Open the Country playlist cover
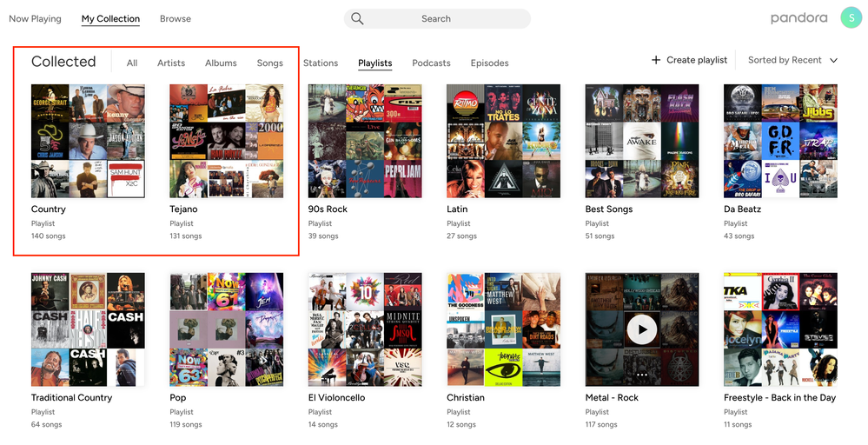Image resolution: width=868 pixels, height=445 pixels. (x=88, y=141)
